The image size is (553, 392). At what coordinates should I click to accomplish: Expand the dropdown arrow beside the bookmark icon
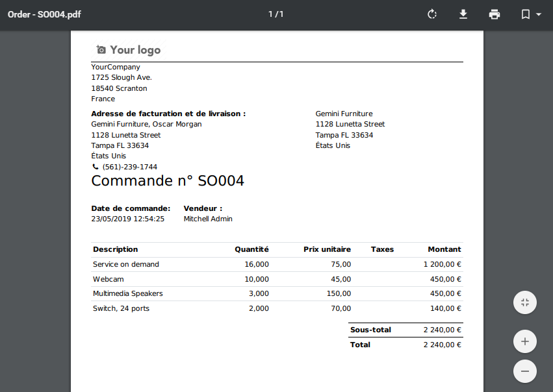coord(539,14)
